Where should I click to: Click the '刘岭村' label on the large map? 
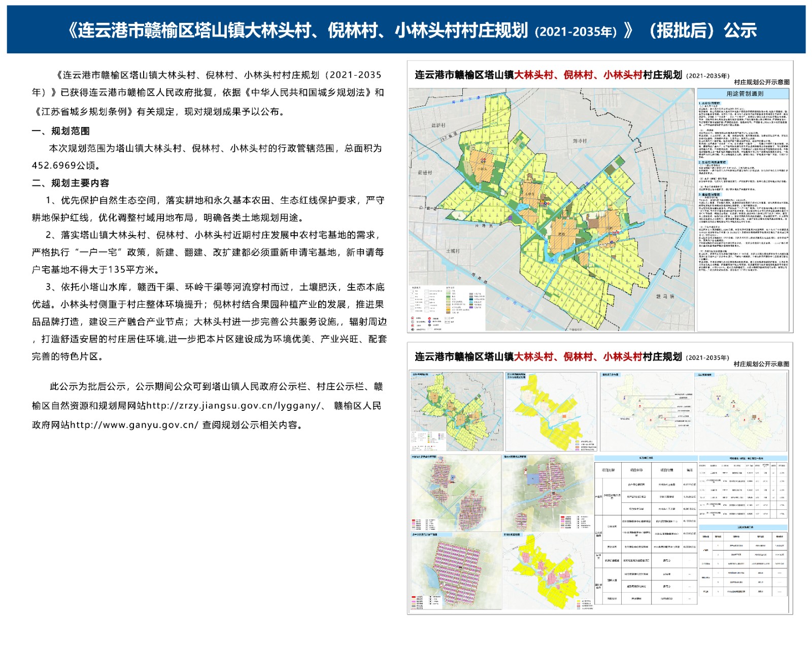pyautogui.click(x=580, y=141)
